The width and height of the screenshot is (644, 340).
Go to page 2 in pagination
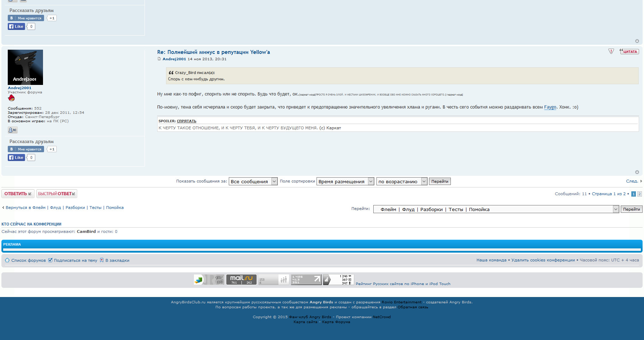(x=639, y=194)
